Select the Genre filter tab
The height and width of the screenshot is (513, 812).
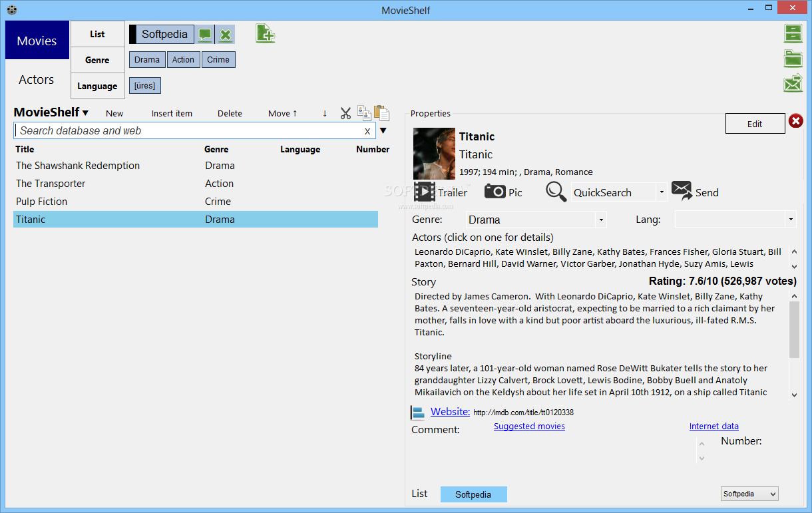click(97, 60)
